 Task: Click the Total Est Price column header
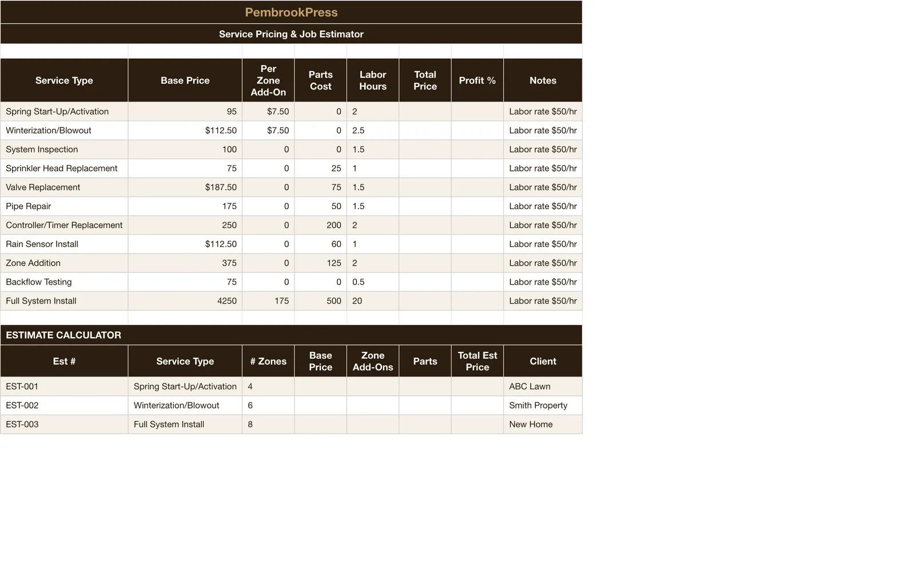click(477, 361)
